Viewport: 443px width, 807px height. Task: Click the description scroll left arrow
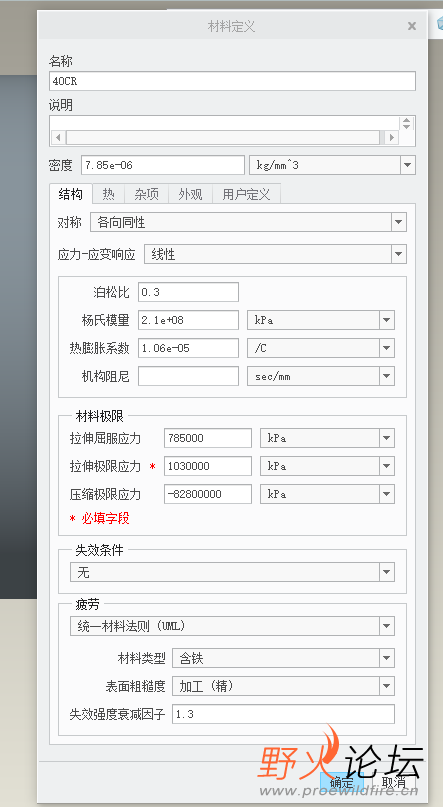coord(58,137)
